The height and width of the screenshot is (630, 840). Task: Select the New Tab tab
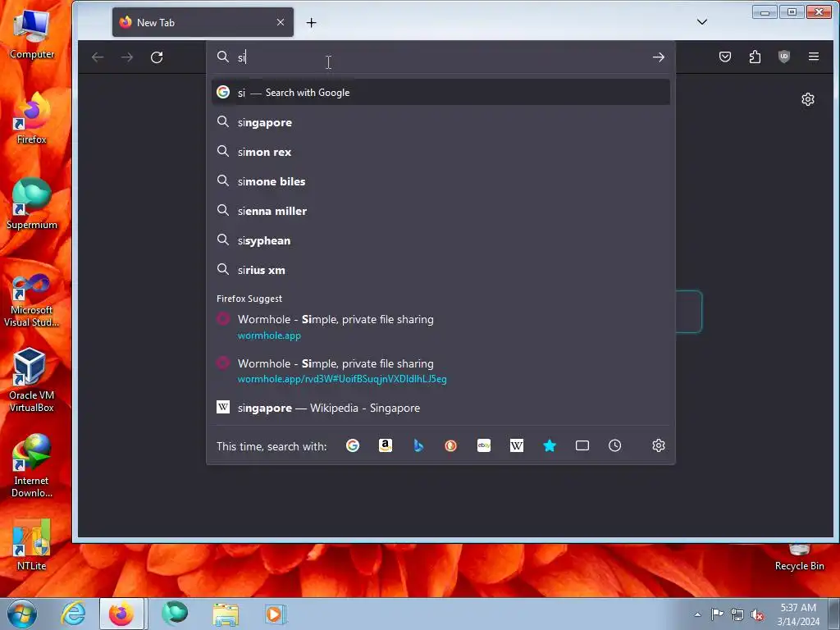click(203, 22)
